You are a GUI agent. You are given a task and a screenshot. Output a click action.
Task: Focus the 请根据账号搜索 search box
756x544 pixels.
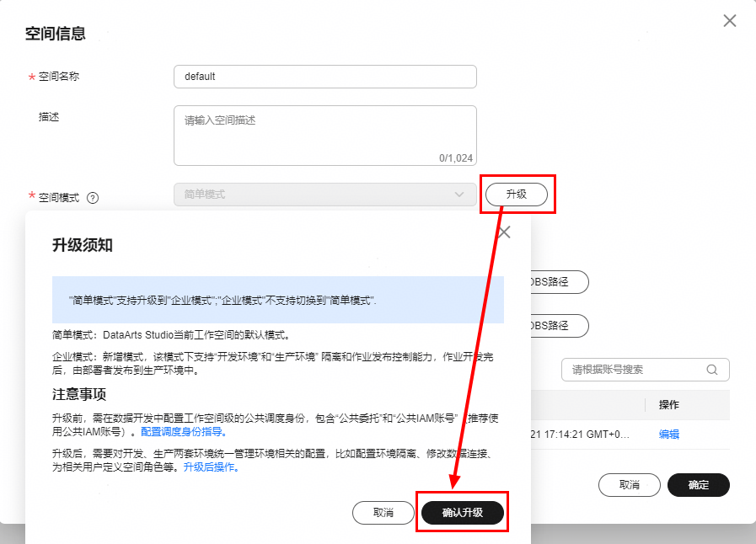point(645,370)
